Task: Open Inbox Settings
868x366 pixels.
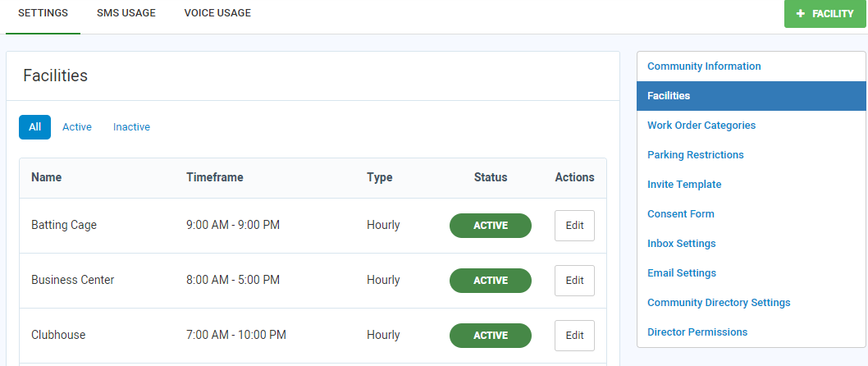Action: pyautogui.click(x=681, y=244)
